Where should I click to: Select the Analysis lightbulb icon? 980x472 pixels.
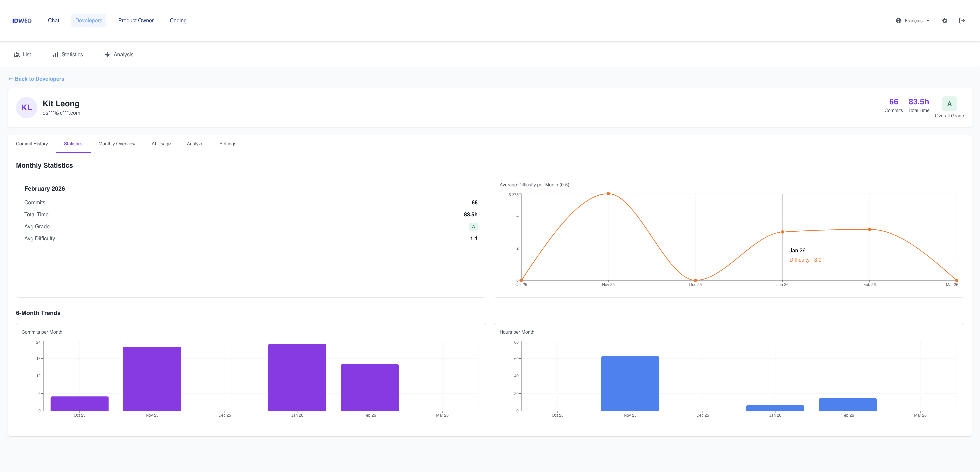(108, 54)
